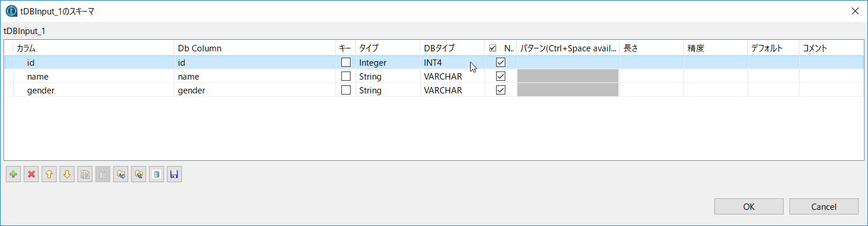The image size is (868, 226).
Task: Click the default cell for name row
Action: [x=773, y=76]
